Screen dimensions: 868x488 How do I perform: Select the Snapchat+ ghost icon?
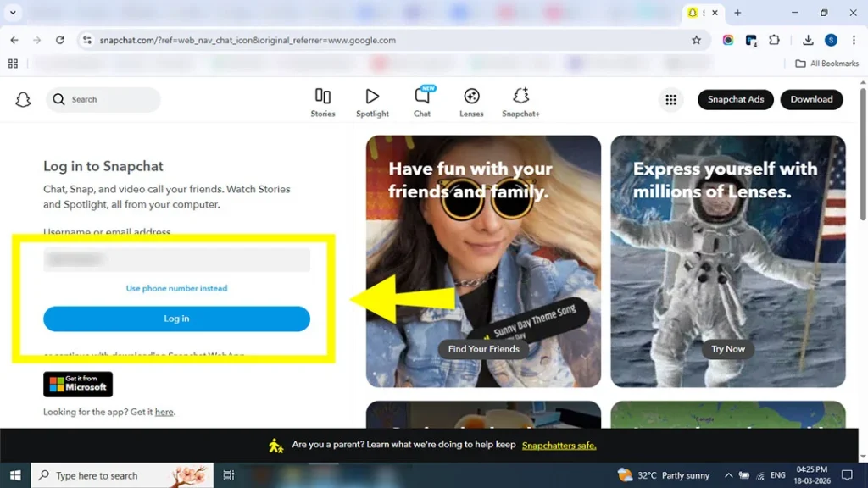(x=520, y=99)
